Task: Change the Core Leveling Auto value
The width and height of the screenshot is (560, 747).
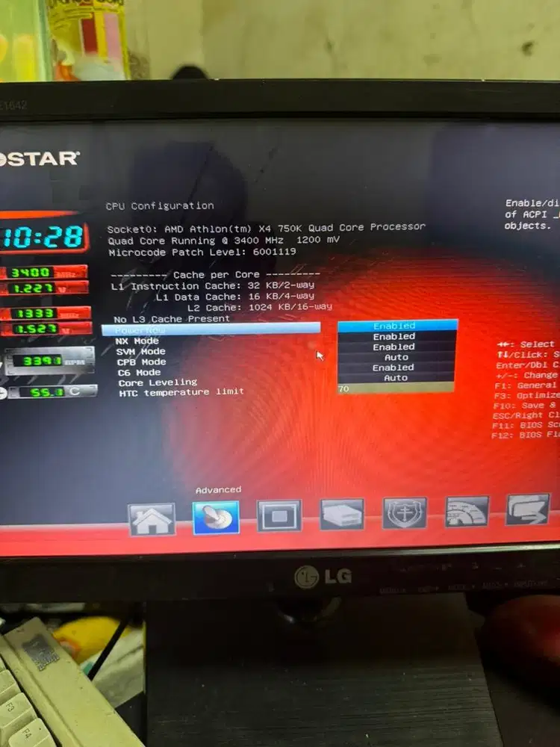Action: tap(396, 378)
